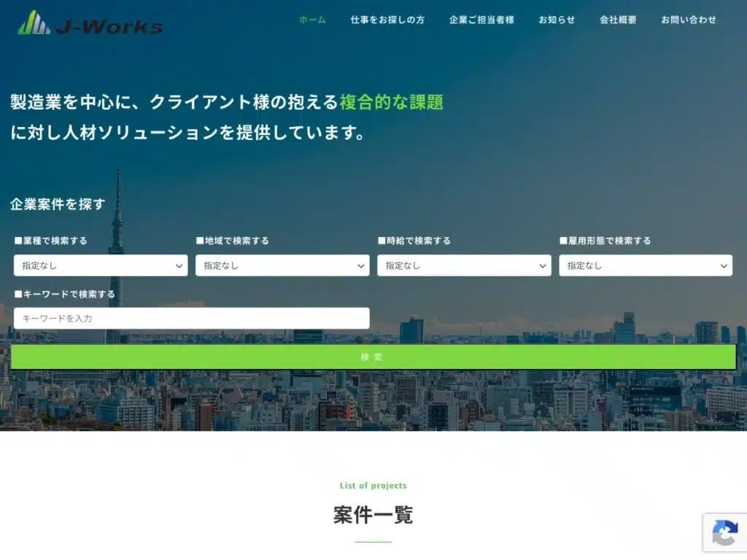
Task: Expand the 時給で検索する dropdown
Action: pyautogui.click(x=464, y=265)
